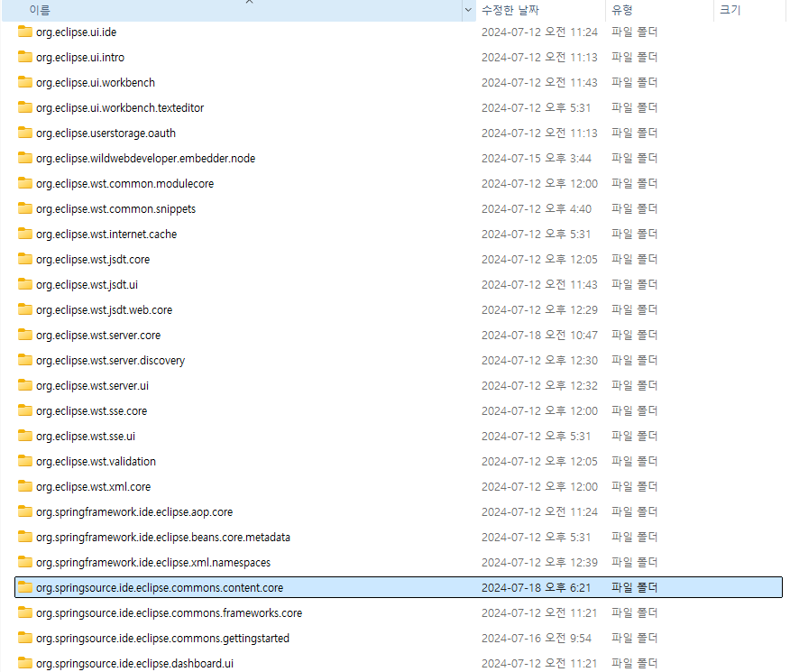Click the folder icon of org.springsource.ide.eclipse.commons.frameworks.core
Image resolution: width=790 pixels, height=672 pixels.
pos(25,612)
